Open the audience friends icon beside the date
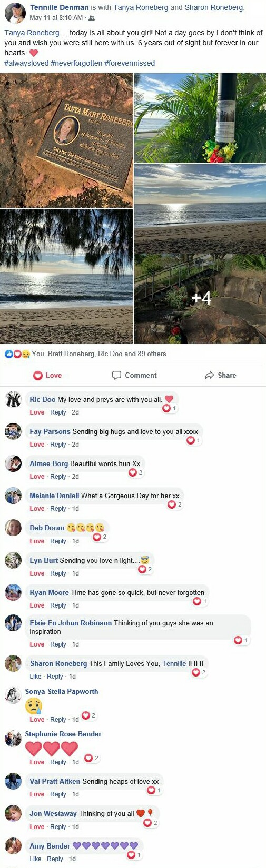Screen dimensions: 266x868 point(92,18)
